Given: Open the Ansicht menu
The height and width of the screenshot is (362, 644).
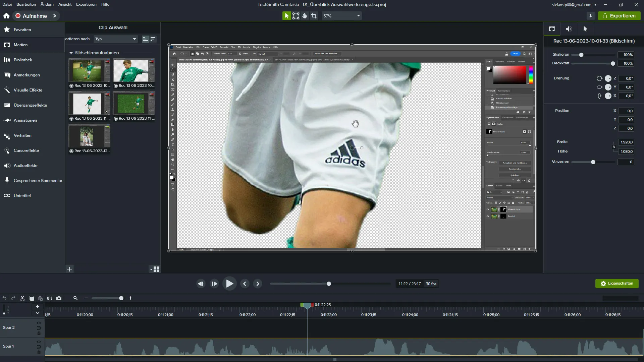Looking at the screenshot, I should [x=65, y=4].
